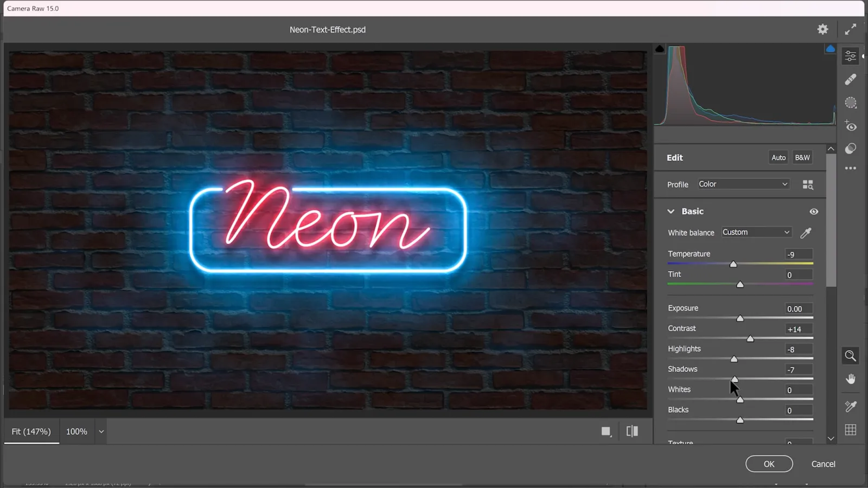Click the OK button
This screenshot has width=868, height=488.
[x=769, y=464]
